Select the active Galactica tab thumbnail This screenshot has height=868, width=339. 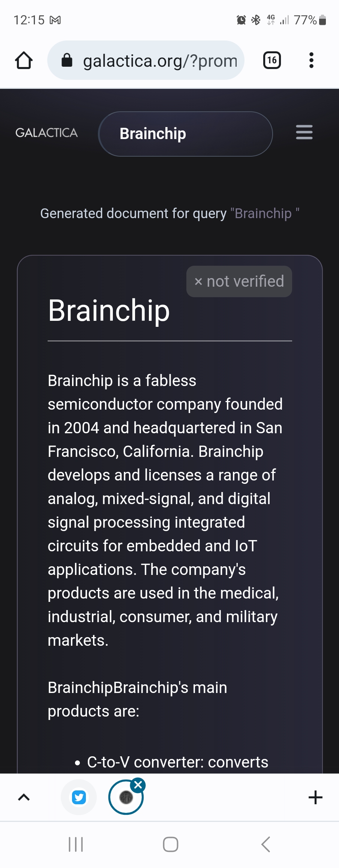click(126, 798)
